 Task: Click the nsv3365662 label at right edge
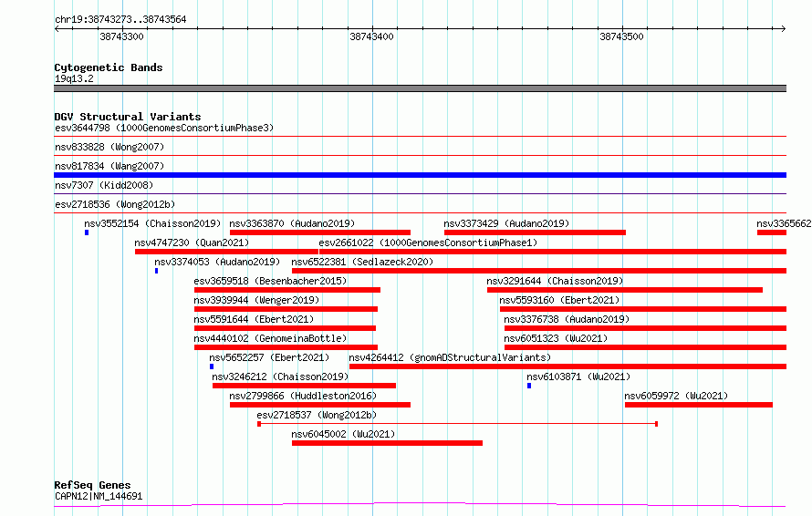tap(784, 223)
